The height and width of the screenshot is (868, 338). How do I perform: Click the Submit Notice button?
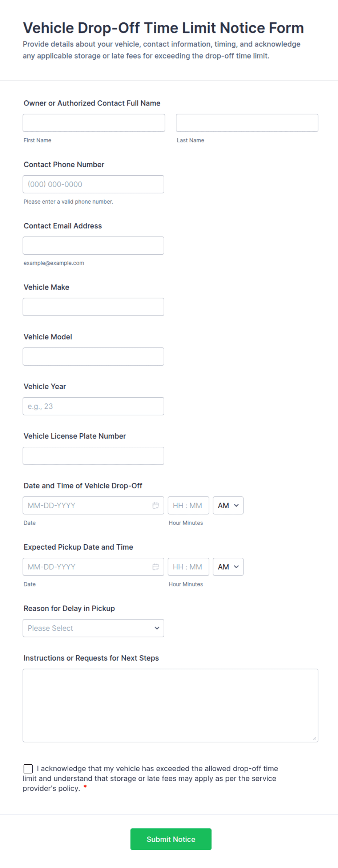tap(171, 839)
